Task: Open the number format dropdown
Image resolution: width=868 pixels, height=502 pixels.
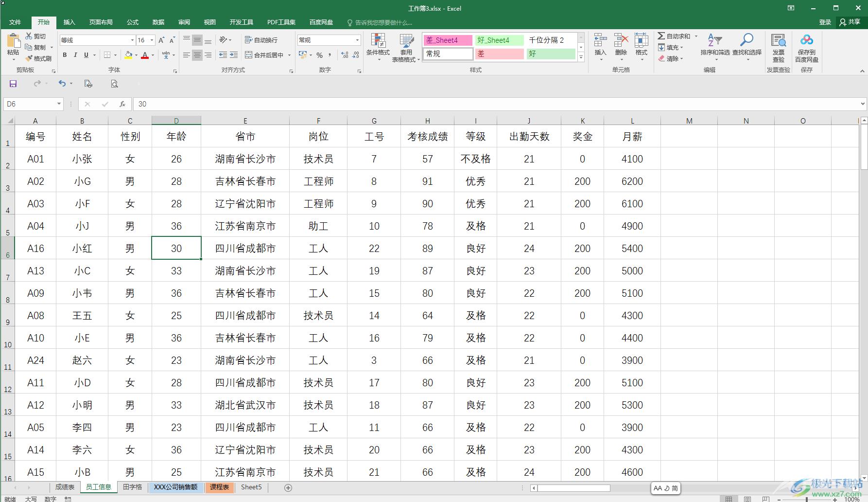Action: (357, 40)
